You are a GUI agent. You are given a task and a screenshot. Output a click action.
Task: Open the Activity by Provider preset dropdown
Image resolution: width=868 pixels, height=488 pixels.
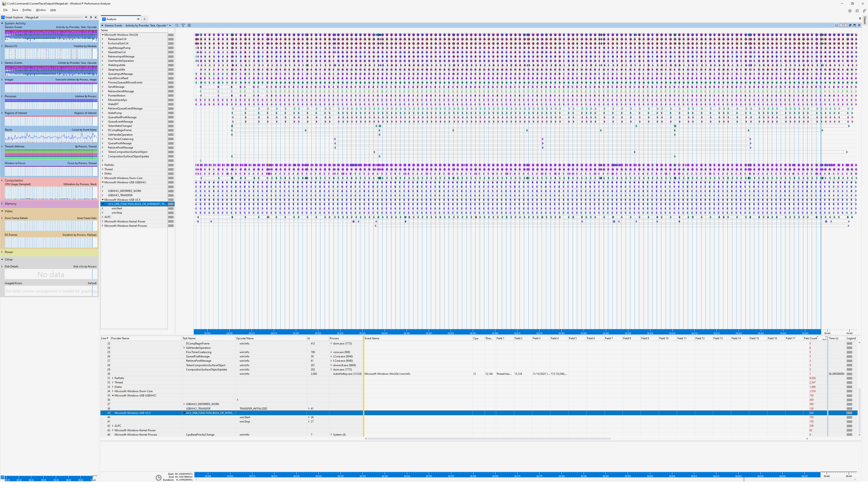170,26
